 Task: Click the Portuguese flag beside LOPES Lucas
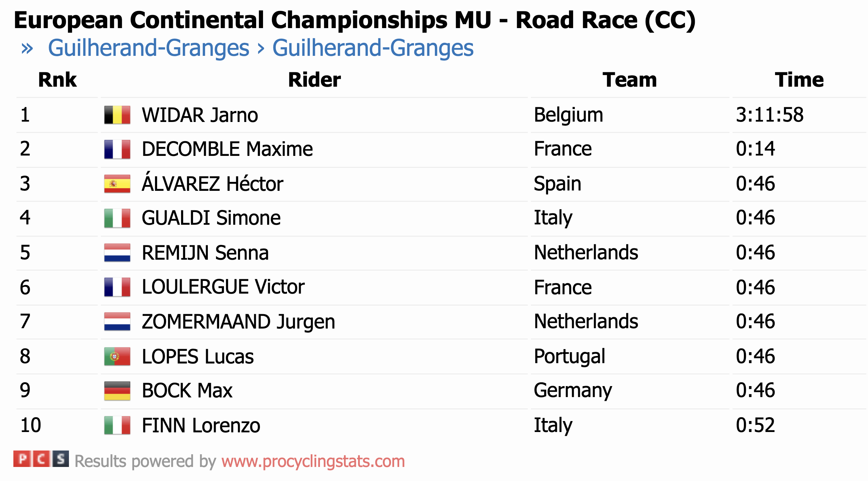pyautogui.click(x=117, y=356)
